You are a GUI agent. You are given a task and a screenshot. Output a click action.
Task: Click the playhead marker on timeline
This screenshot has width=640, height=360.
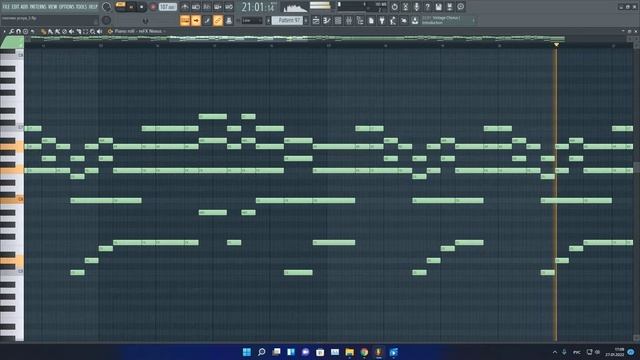pyautogui.click(x=556, y=44)
